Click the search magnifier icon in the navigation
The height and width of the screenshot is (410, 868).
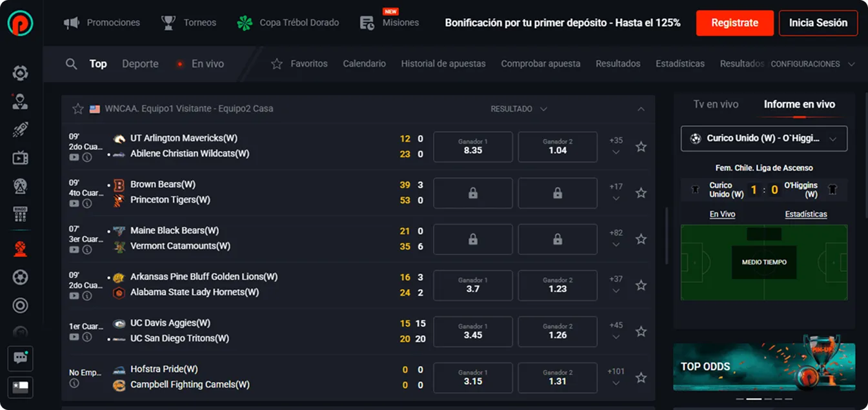(71, 64)
